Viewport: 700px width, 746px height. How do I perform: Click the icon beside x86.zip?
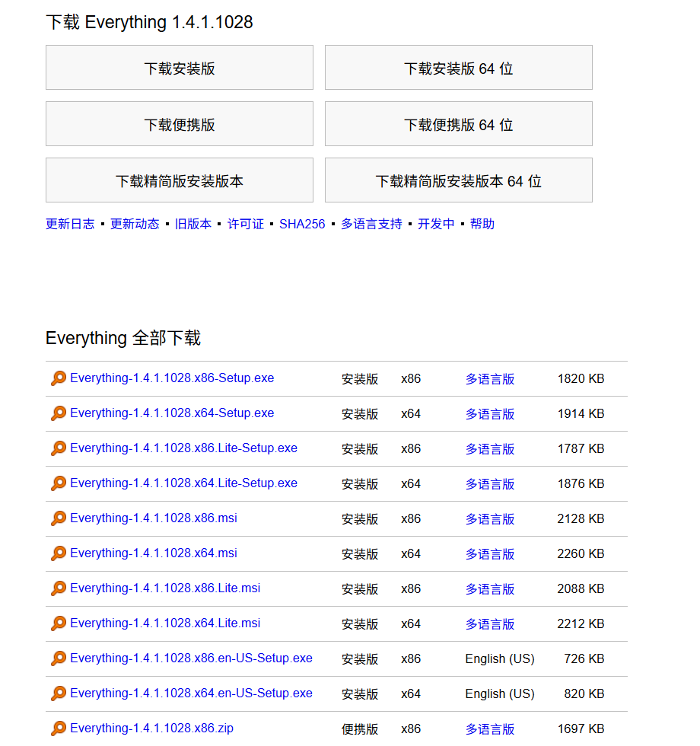click(59, 728)
